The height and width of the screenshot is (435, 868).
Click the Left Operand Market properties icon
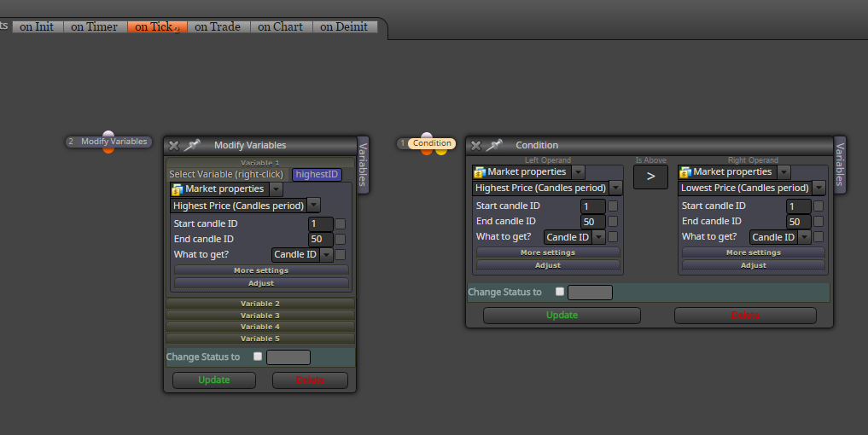pos(480,172)
